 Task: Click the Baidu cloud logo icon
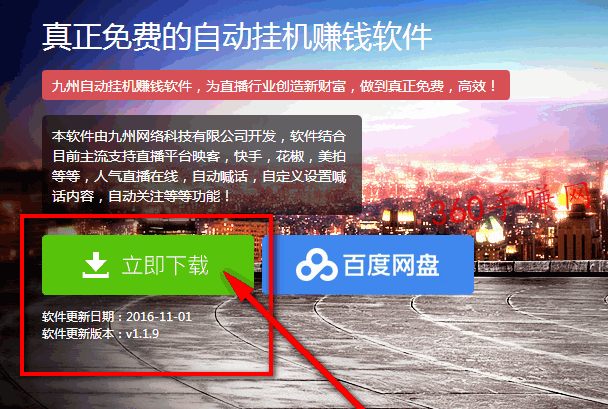(x=316, y=265)
